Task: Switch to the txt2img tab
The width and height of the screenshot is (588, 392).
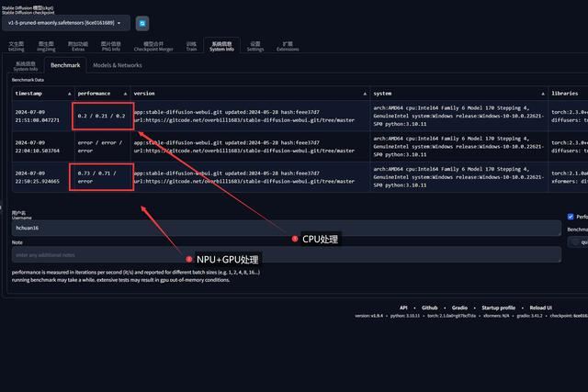Action: [17, 46]
